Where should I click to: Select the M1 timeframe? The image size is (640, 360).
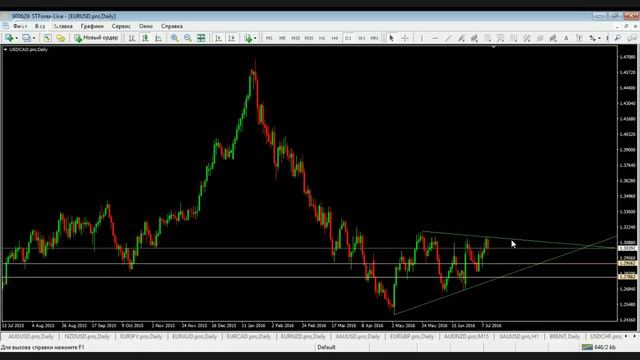[269, 38]
